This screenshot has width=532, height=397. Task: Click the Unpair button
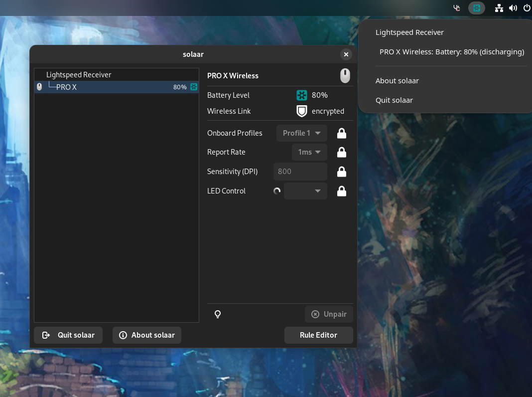tap(329, 314)
